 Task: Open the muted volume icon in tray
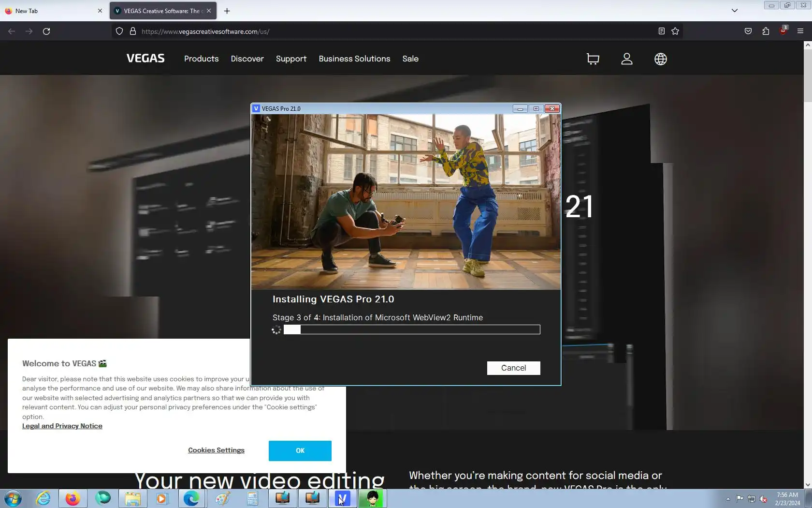click(764, 499)
